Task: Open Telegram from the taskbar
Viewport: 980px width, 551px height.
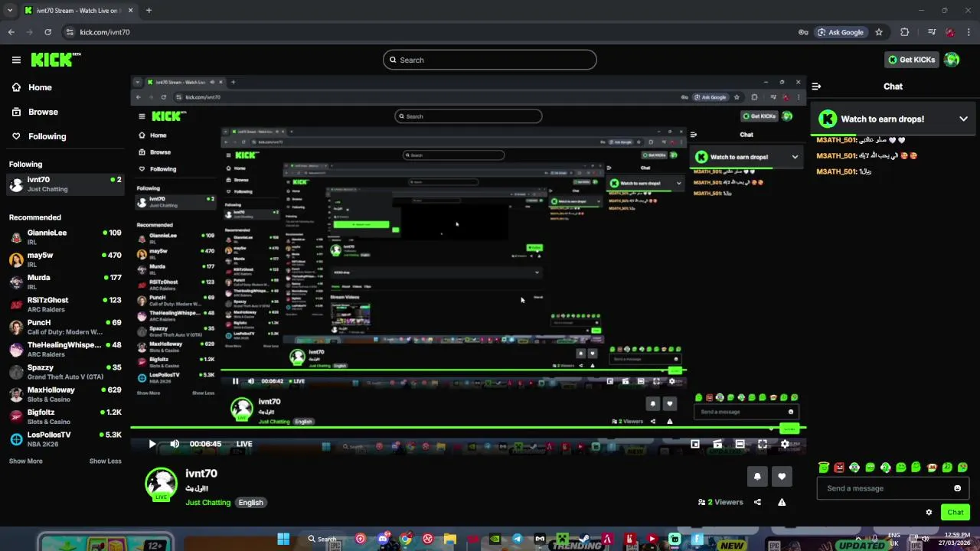Action: click(518, 539)
